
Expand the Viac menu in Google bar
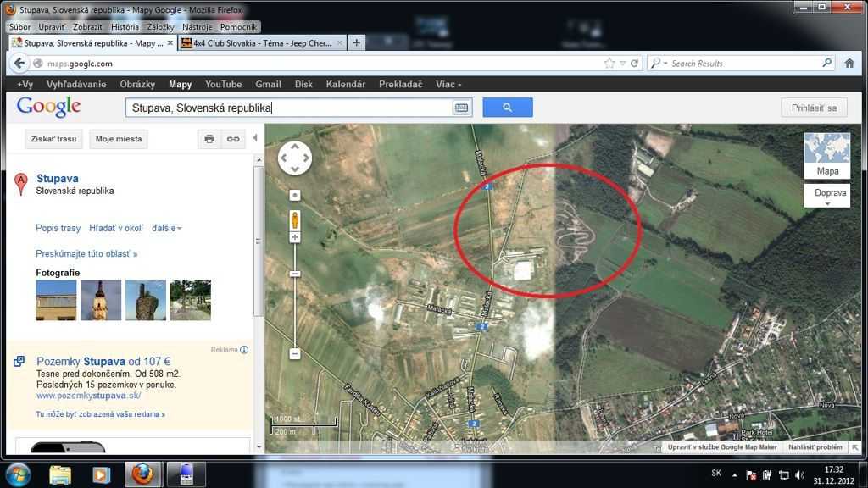448,84
